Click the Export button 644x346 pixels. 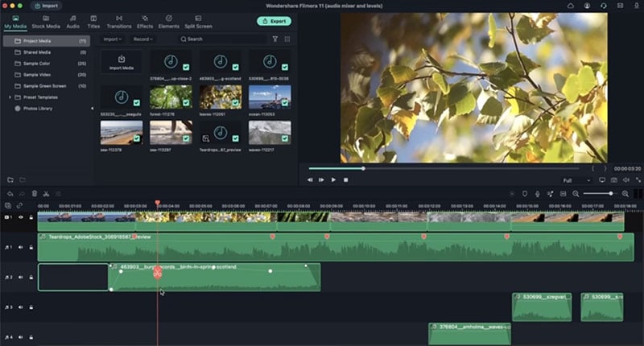[275, 21]
